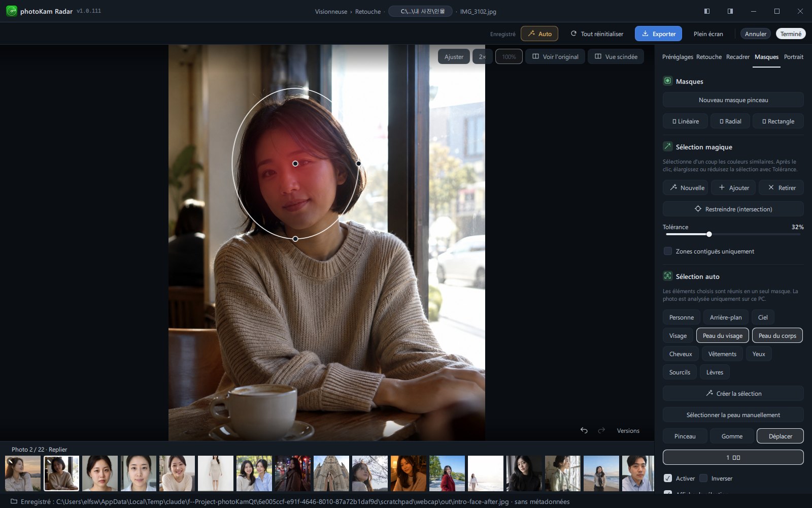812x508 pixels.
Task: Click the Sélection magique wand icon
Action: click(668, 146)
